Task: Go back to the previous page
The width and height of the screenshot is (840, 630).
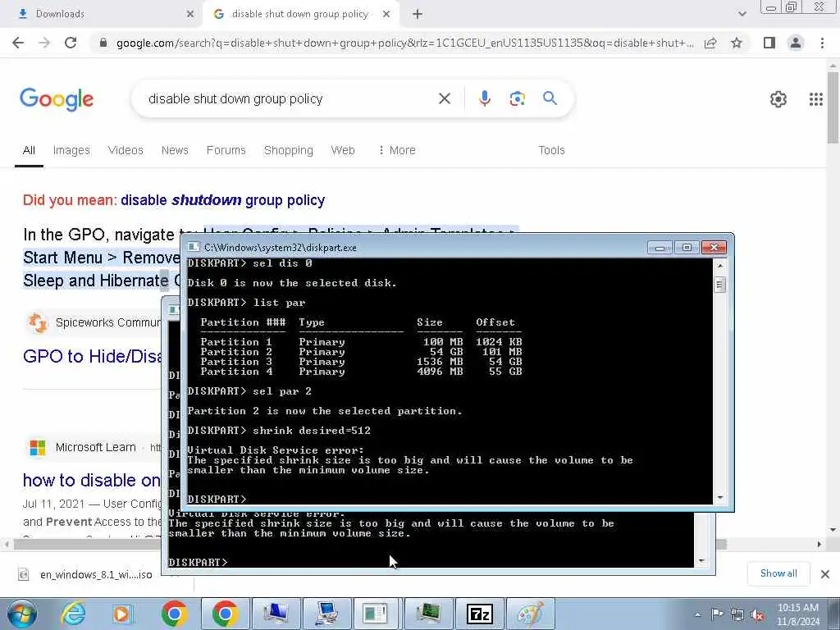Action: click(18, 43)
